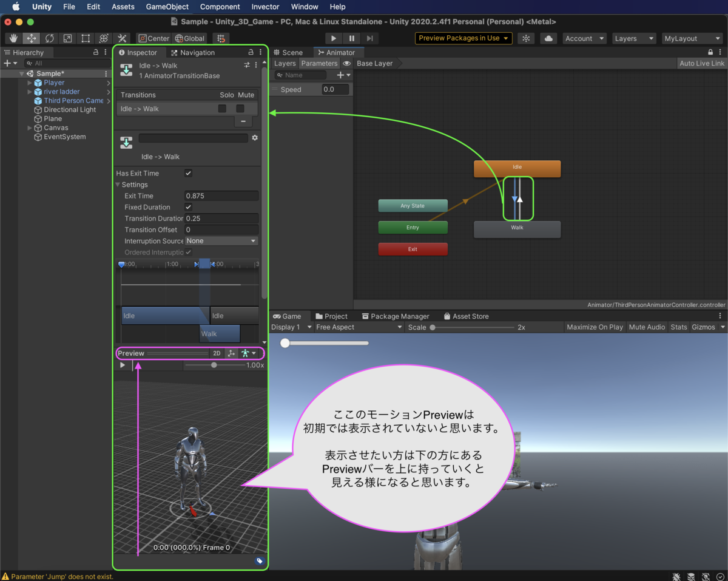Open the GameObject menu

(167, 7)
